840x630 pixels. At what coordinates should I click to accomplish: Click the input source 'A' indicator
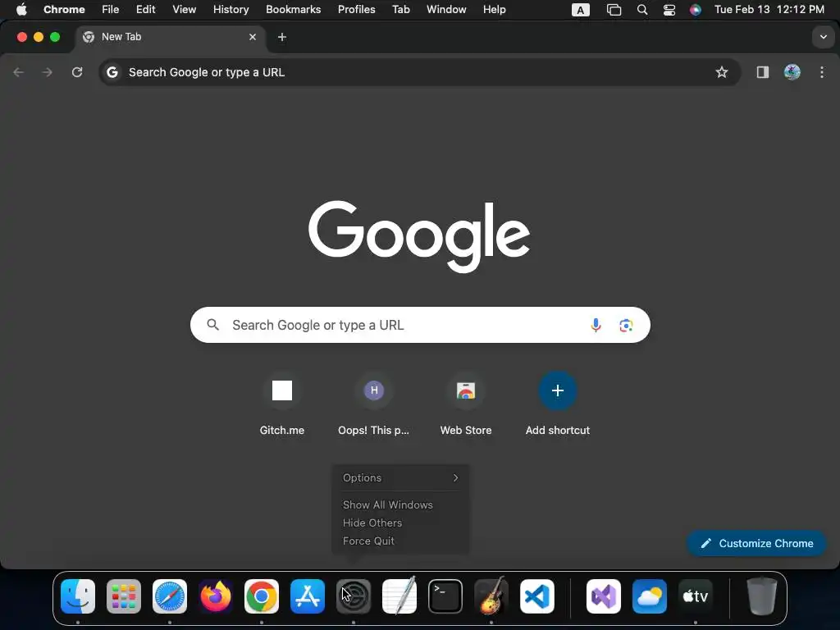pyautogui.click(x=581, y=10)
